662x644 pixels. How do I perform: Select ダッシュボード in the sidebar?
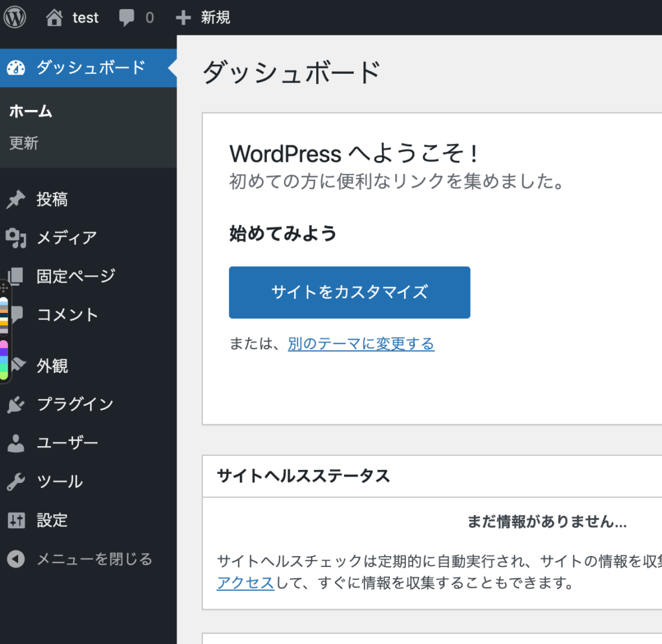(x=88, y=68)
